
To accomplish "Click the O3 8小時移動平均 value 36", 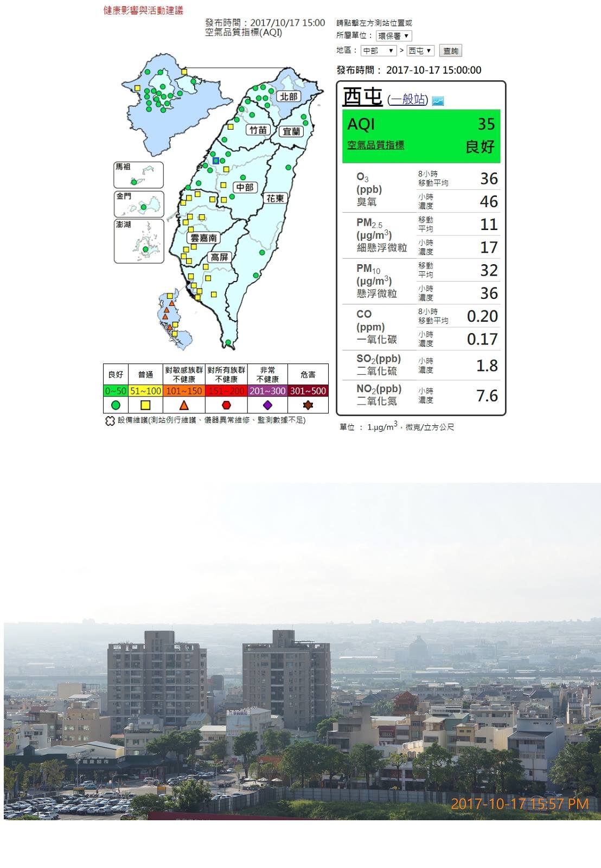I will [489, 178].
